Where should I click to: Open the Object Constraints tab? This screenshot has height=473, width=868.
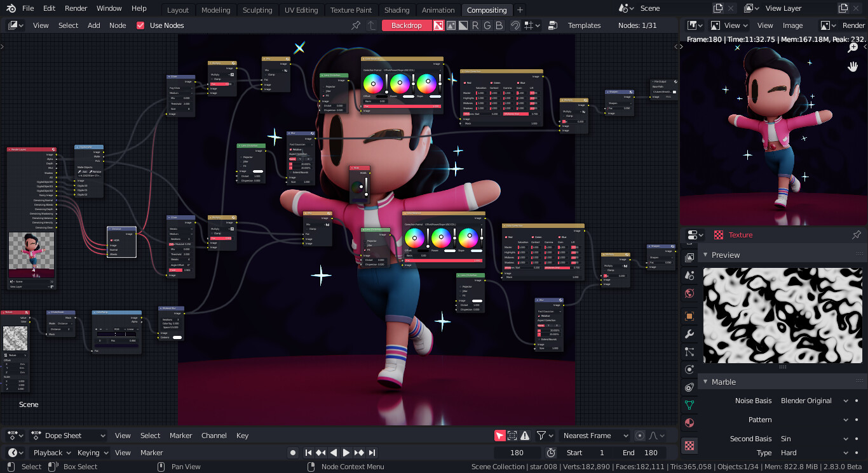click(x=689, y=387)
